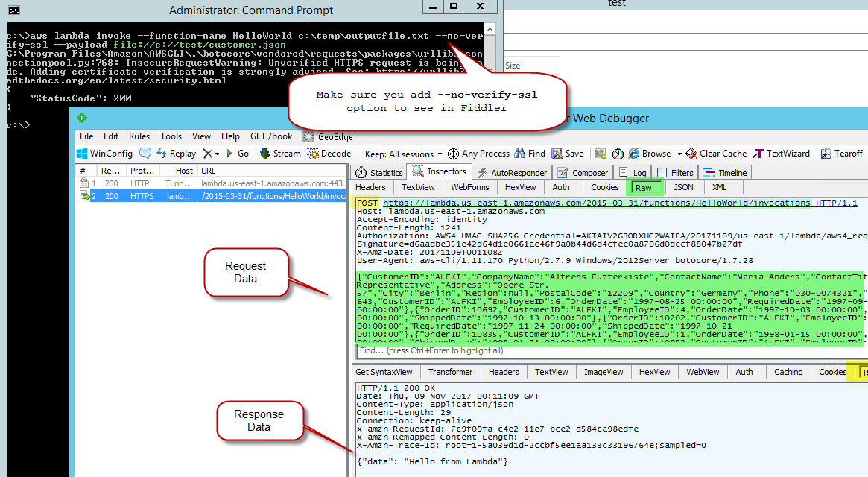Select response Transformer tab
The image size is (868, 477).
pyautogui.click(x=450, y=372)
